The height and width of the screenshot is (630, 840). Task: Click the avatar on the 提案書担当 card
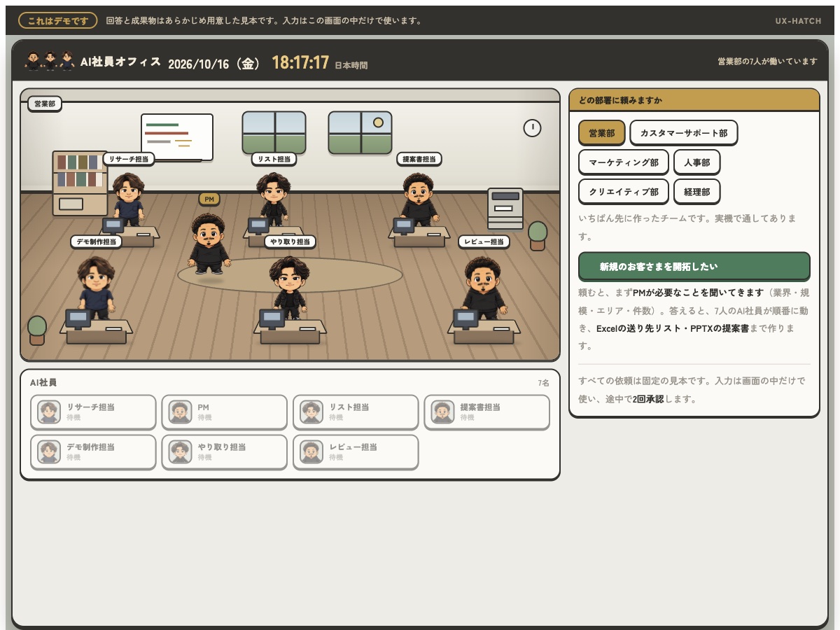(442, 412)
